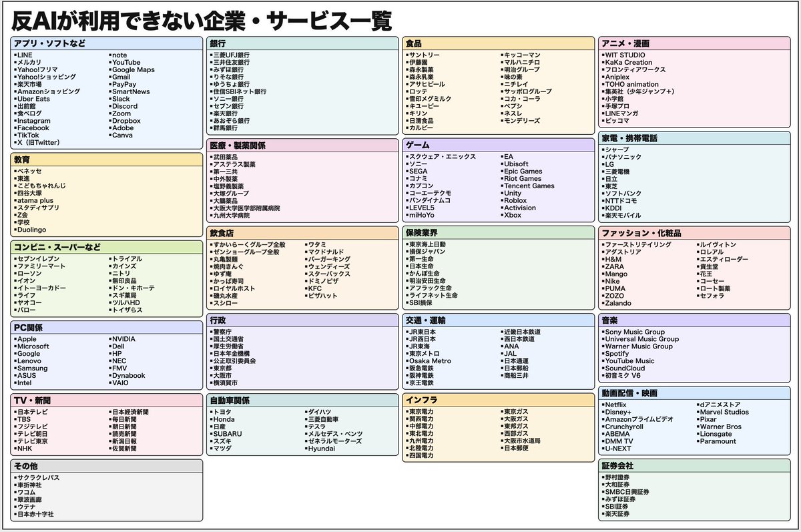Click the "TV・新聞" section heading
This screenshot has height=532, width=801.
[x=33, y=400]
